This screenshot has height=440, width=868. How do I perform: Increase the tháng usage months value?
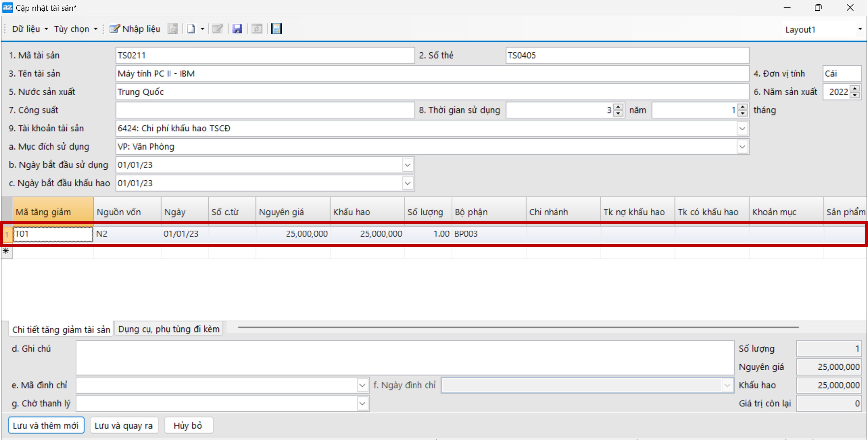click(742, 107)
